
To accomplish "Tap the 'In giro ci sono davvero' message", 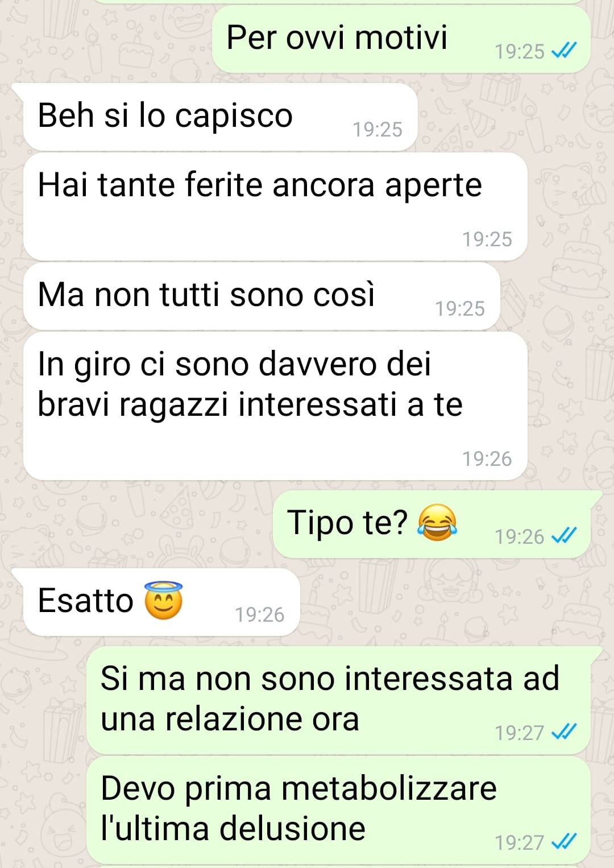I will pos(275,406).
